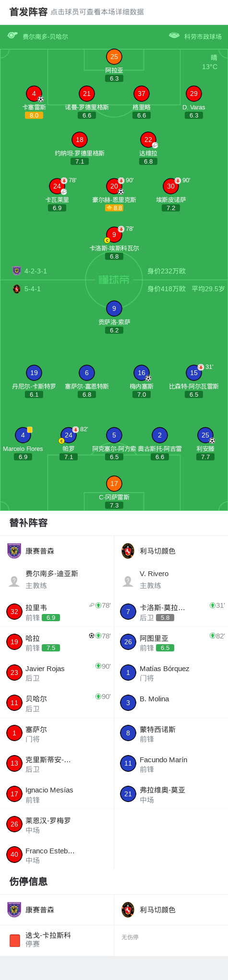View coach 费尔南多-迪亚斯 profile
228x980 pixels.
pyautogui.click(x=57, y=579)
